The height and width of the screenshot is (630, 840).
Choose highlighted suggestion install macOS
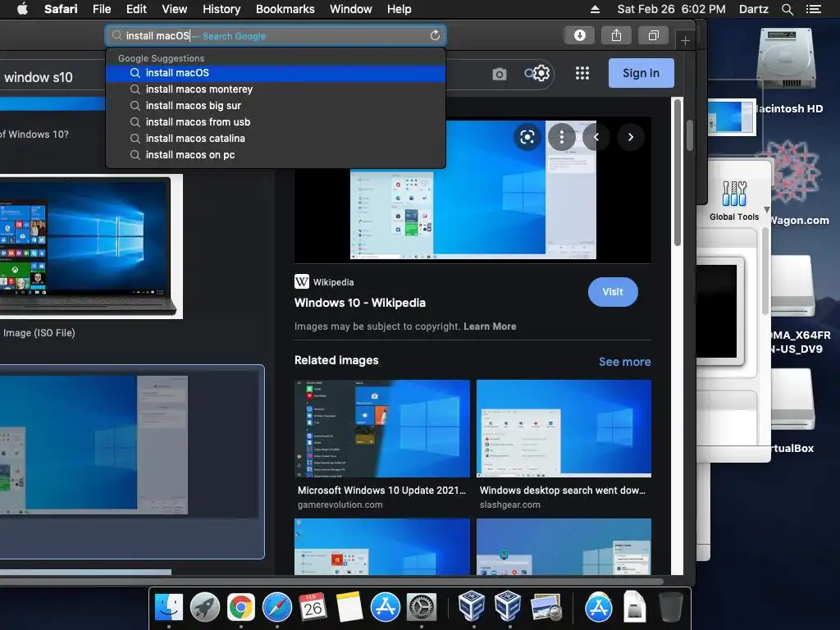[x=276, y=73]
